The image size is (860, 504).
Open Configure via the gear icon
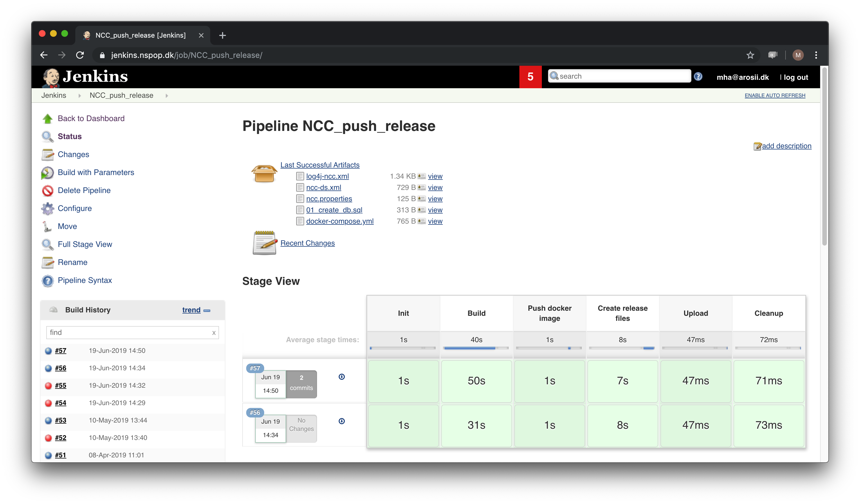47,208
